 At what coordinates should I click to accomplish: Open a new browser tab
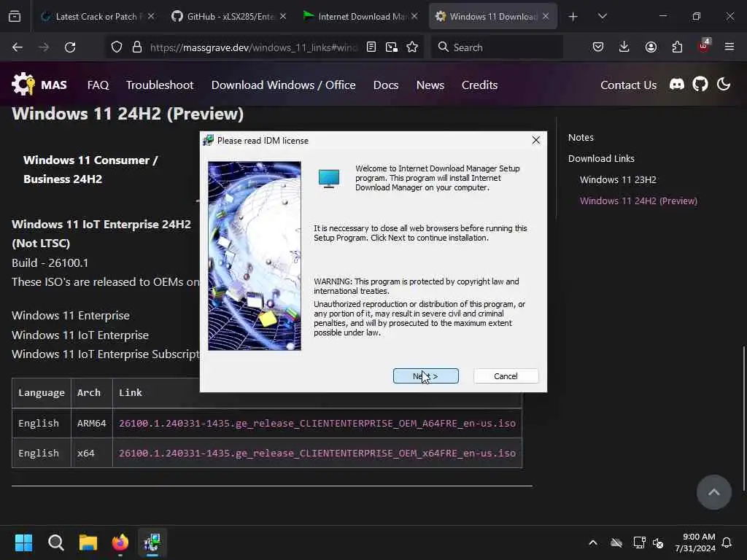click(573, 17)
